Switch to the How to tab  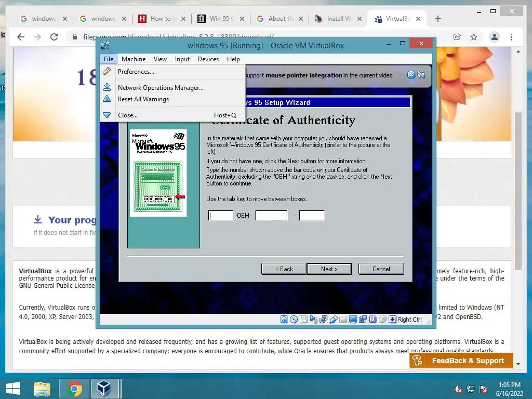coord(162,19)
